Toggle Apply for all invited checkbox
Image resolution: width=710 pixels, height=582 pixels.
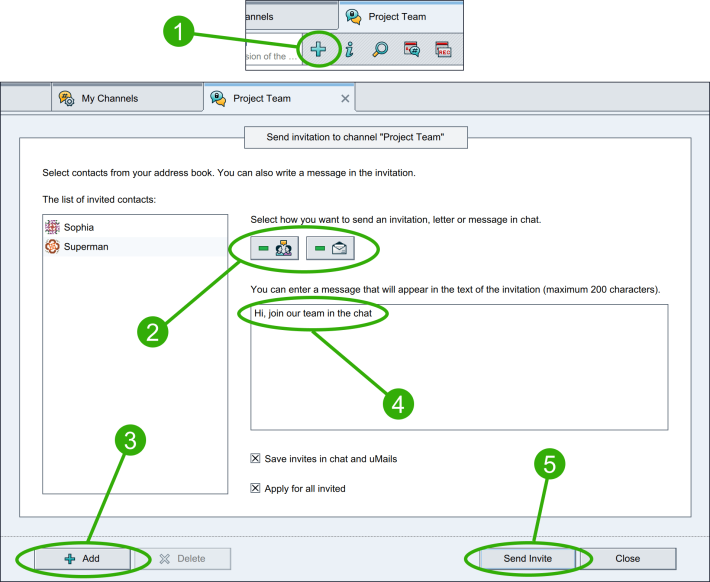255,488
